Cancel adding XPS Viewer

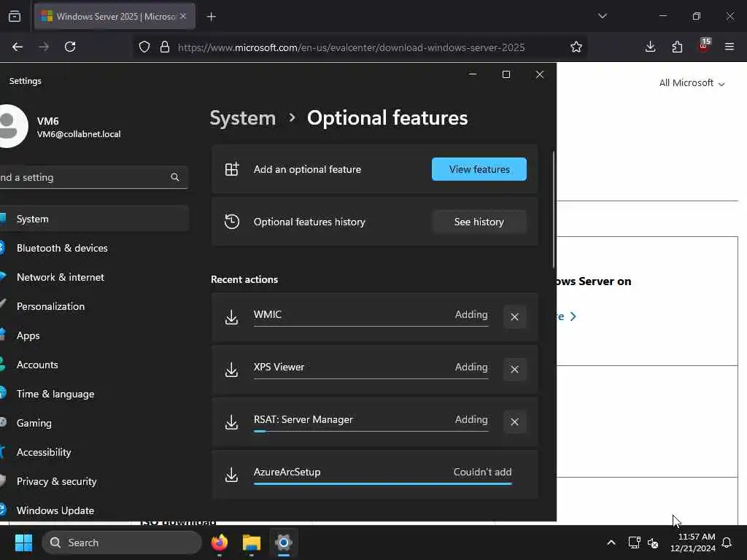514,369
